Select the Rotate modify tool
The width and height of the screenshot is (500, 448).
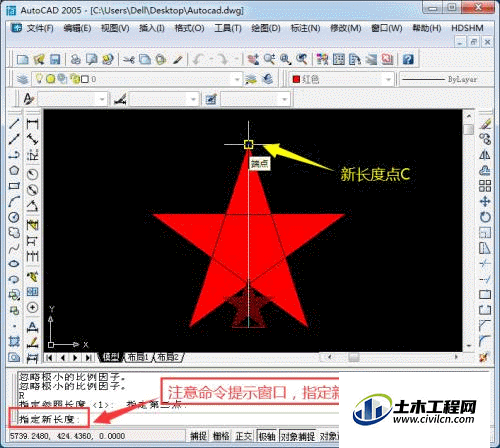click(485, 217)
